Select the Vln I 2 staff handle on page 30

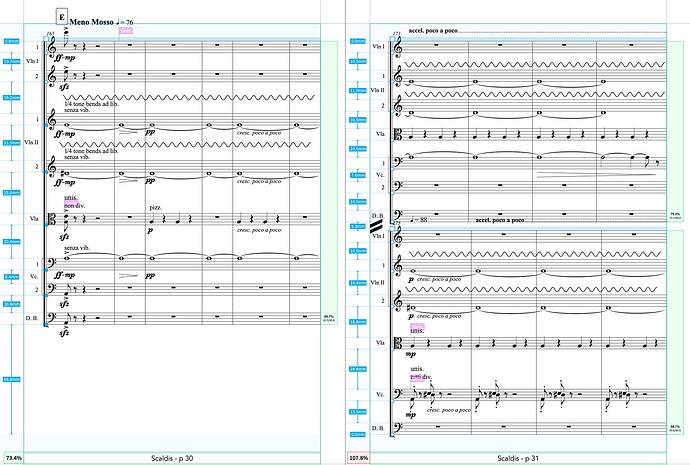[46, 82]
